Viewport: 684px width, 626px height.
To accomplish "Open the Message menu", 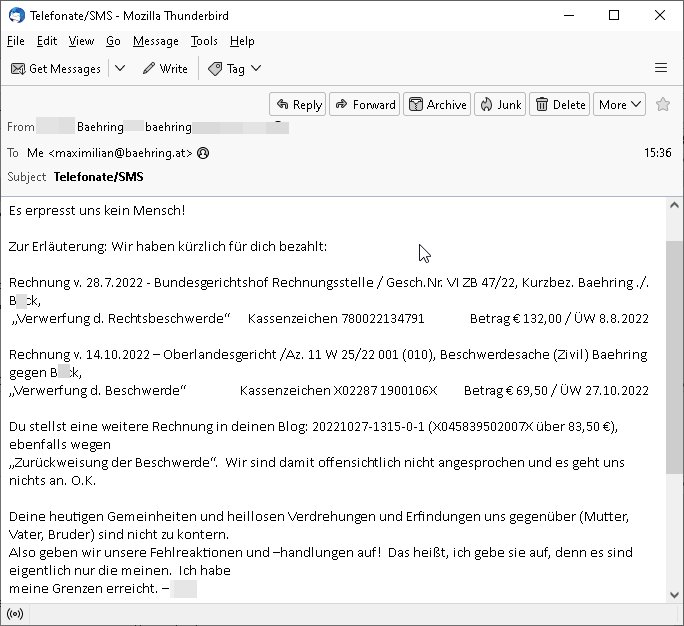I will tap(155, 41).
